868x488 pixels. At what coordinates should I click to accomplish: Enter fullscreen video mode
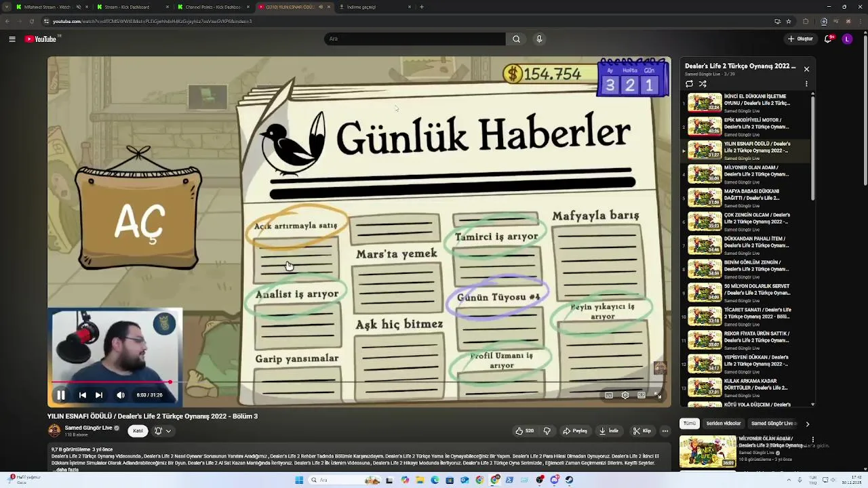(x=657, y=395)
